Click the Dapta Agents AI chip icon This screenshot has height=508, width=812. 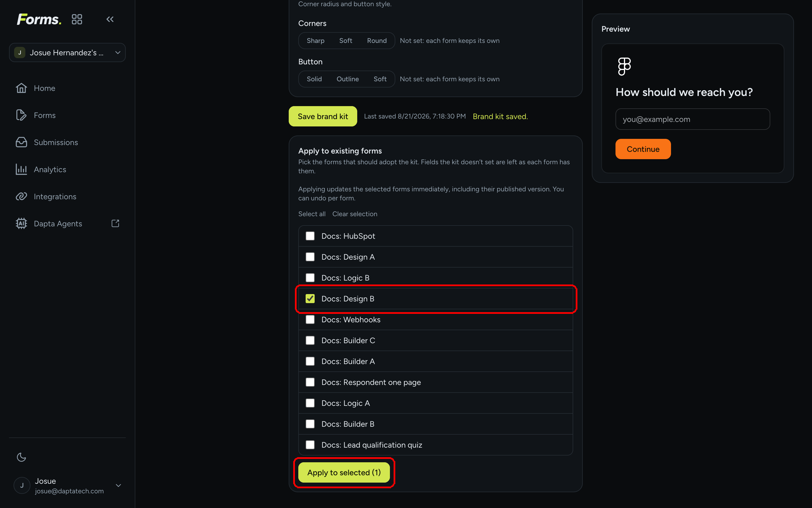click(x=21, y=224)
